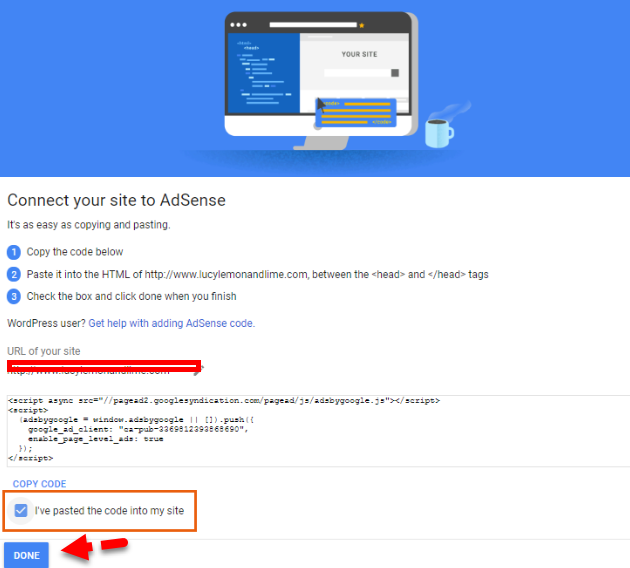
Task: Click the 'Copy the code below' step text
Action: point(75,252)
